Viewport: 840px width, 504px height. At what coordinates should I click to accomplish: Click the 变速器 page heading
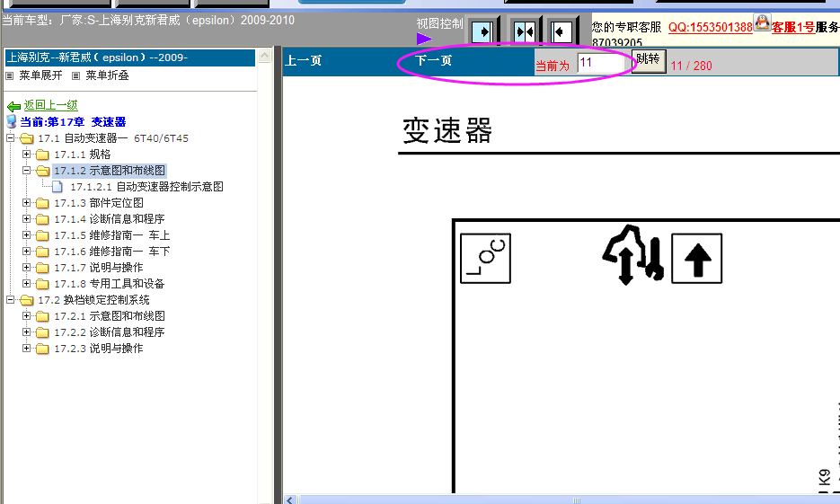click(447, 130)
